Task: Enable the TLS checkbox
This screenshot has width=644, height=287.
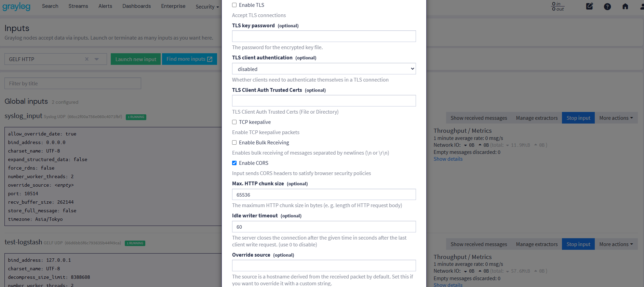Action: tap(234, 5)
